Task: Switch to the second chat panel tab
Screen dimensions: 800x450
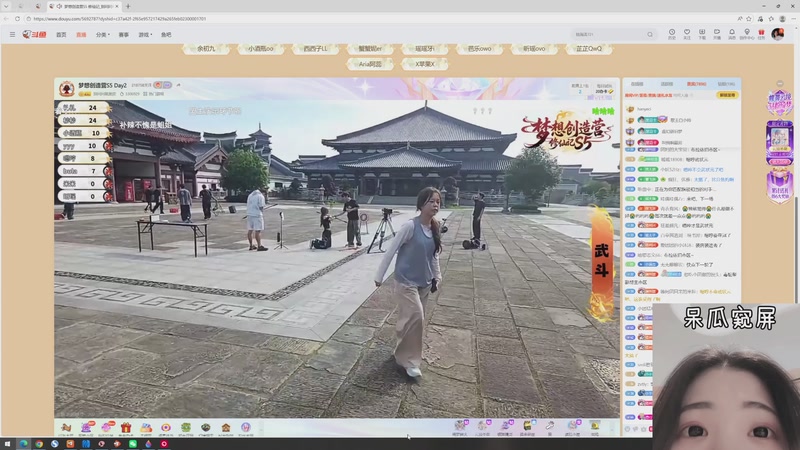Action: (666, 84)
